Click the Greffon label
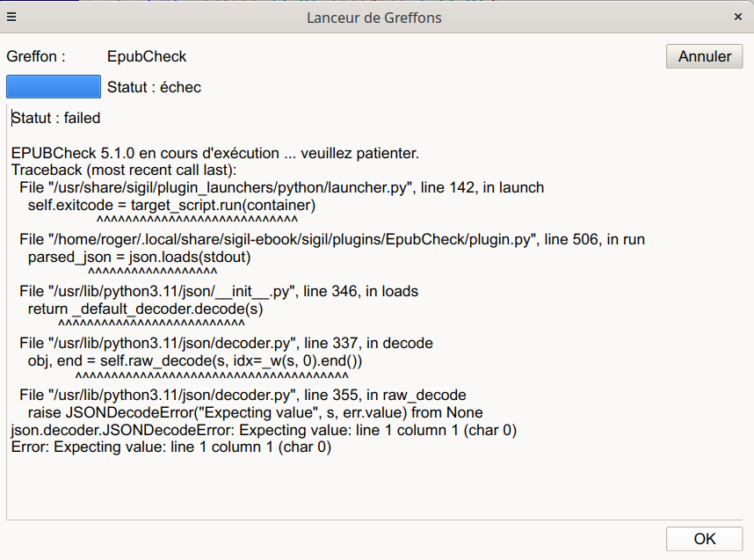Screen dimensions: 754x560 (x=36, y=56)
